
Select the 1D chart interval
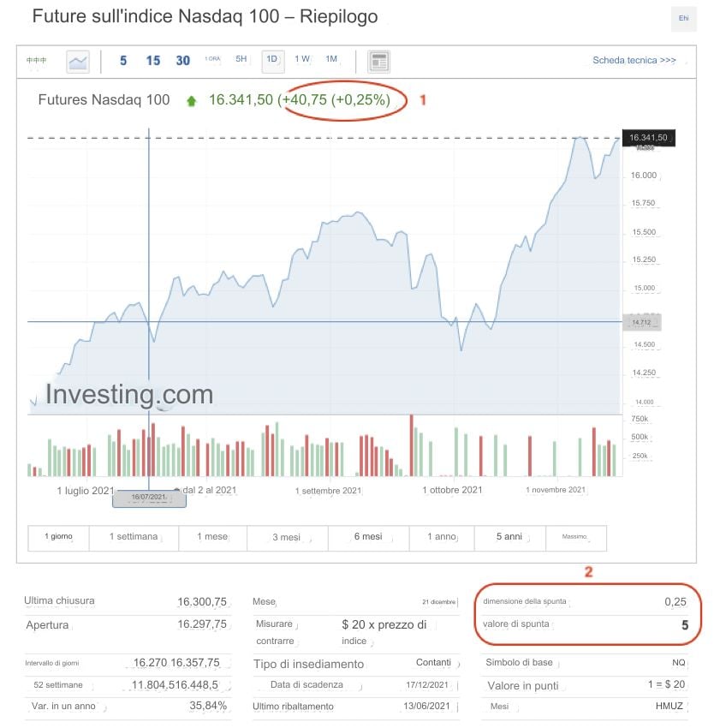click(272, 60)
